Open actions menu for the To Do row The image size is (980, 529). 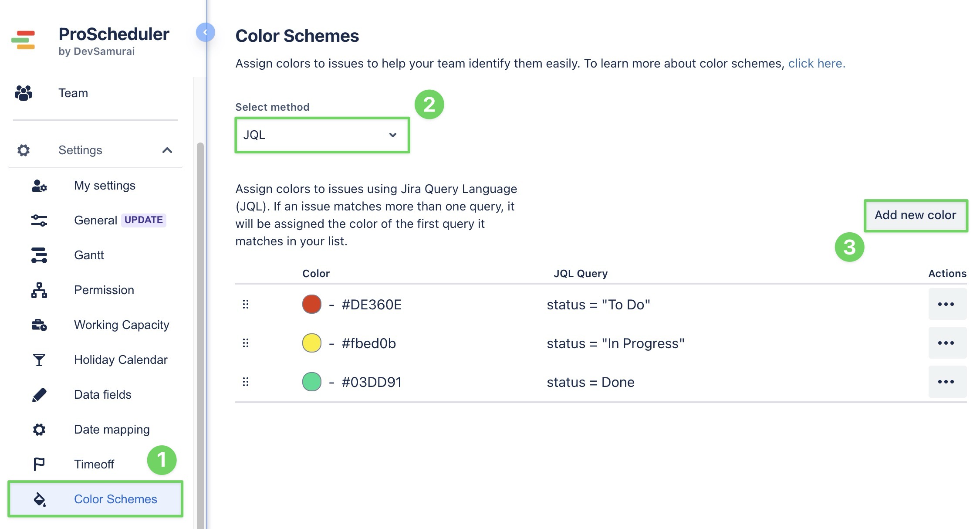coord(947,304)
